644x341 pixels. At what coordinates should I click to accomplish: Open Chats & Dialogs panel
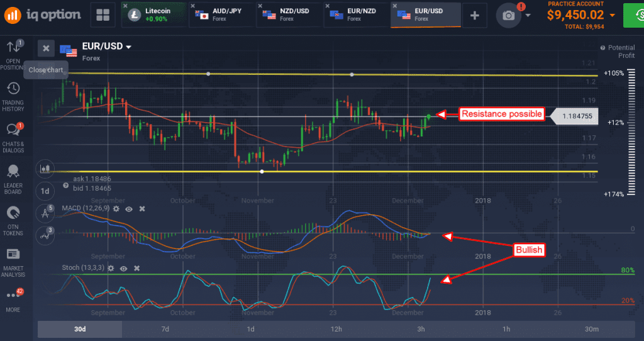point(13,138)
